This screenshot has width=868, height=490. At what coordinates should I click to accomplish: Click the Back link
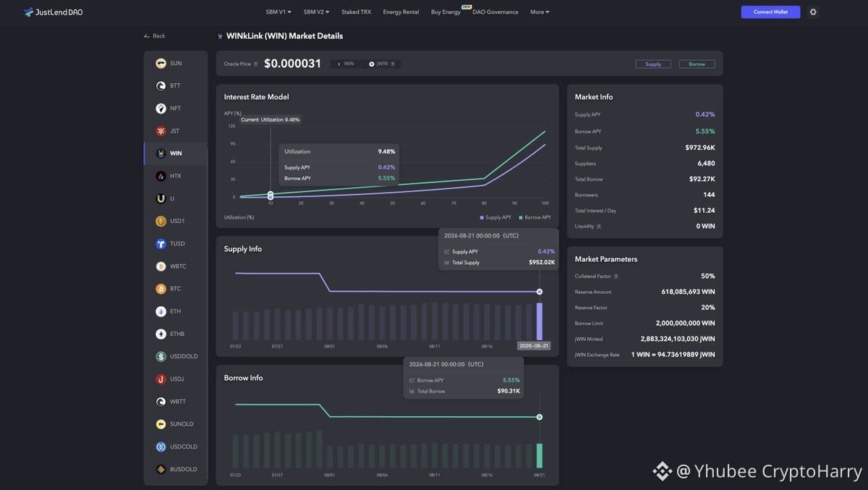pyautogui.click(x=155, y=35)
